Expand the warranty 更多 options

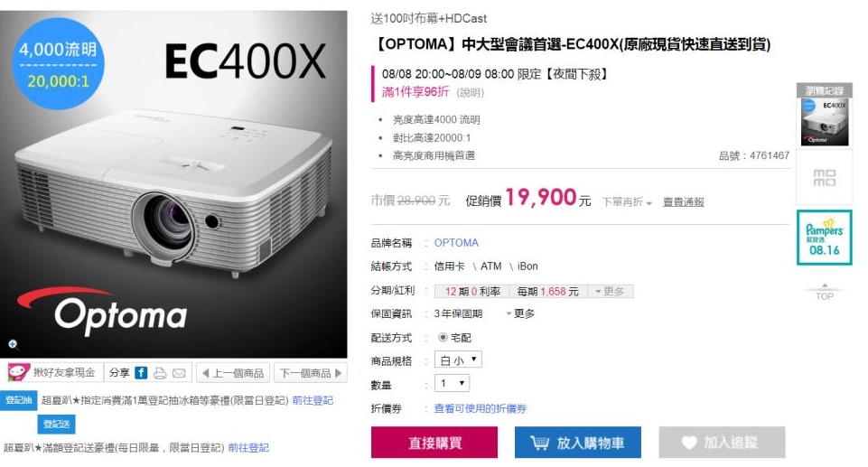[520, 313]
